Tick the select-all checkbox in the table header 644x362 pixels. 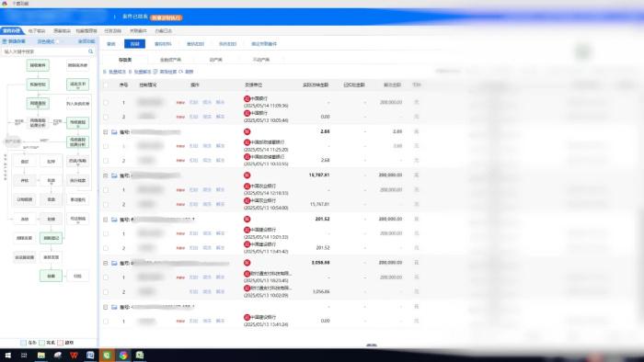pyautogui.click(x=106, y=85)
